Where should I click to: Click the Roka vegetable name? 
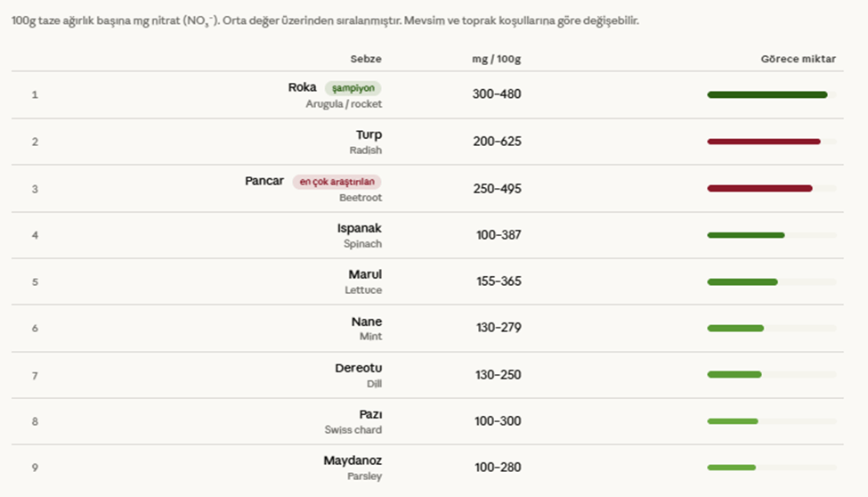[302, 87]
